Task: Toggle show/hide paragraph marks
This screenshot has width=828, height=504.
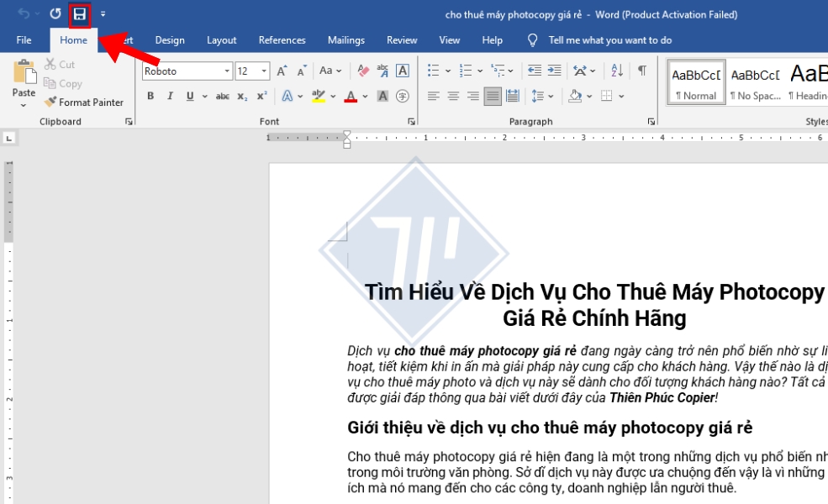Action: click(x=642, y=71)
